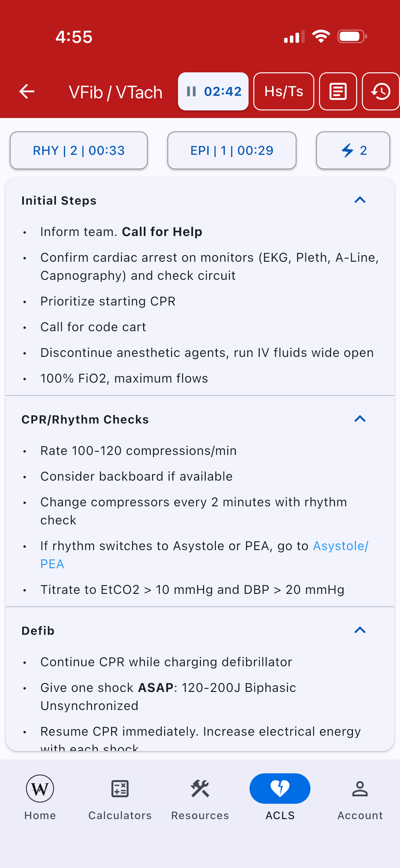Tap the Initial Steps heading
Viewport: 400px width, 868px height.
coord(59,201)
